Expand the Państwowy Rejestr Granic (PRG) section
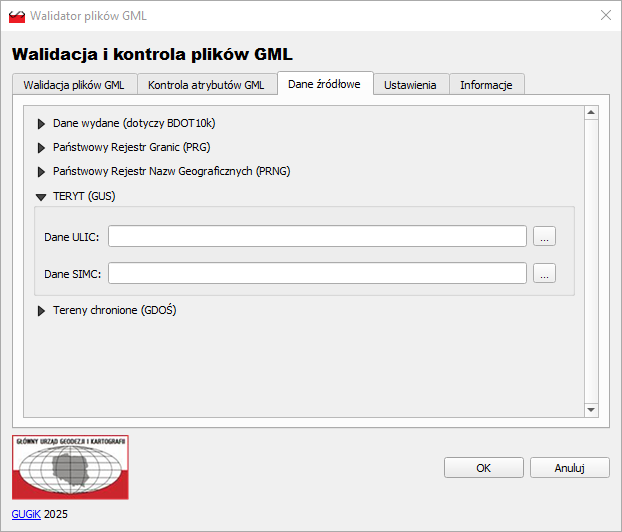 tap(42, 147)
